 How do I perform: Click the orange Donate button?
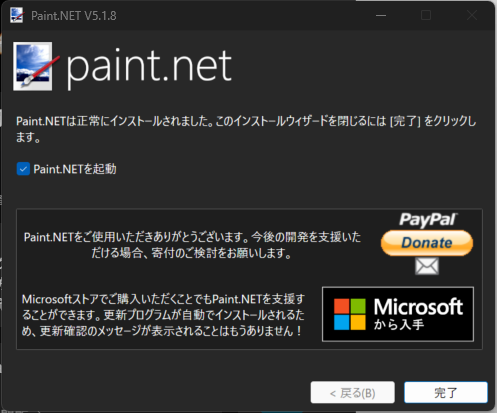pos(427,243)
